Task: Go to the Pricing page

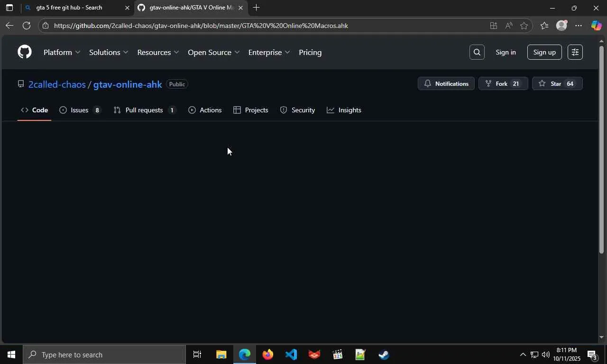Action: tap(310, 52)
